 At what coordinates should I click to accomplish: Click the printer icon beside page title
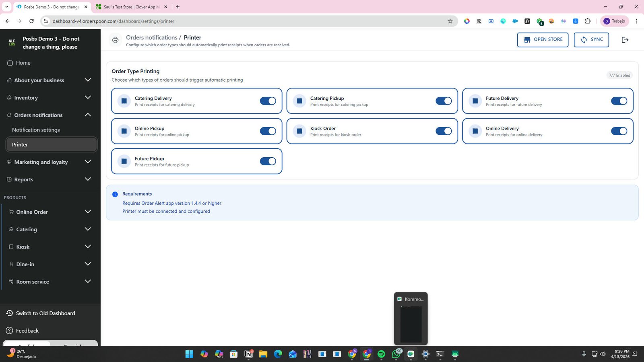(x=116, y=40)
